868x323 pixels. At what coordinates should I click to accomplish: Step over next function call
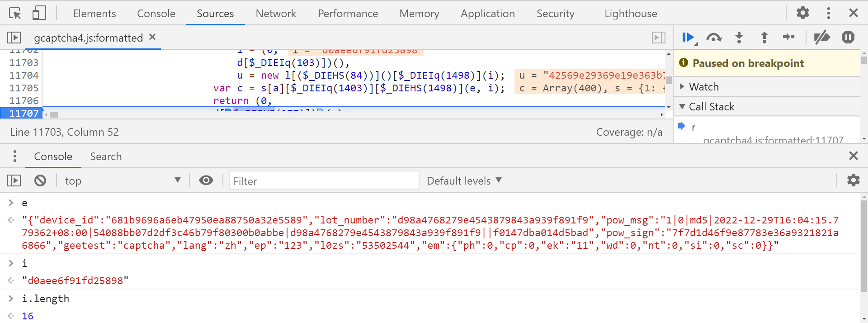coord(714,37)
